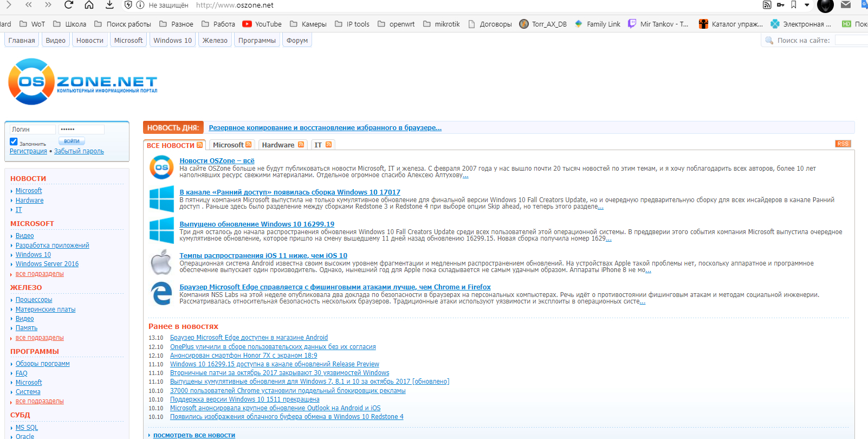Go to the browser home page
Screen dimensions: 868x439
(89, 5)
